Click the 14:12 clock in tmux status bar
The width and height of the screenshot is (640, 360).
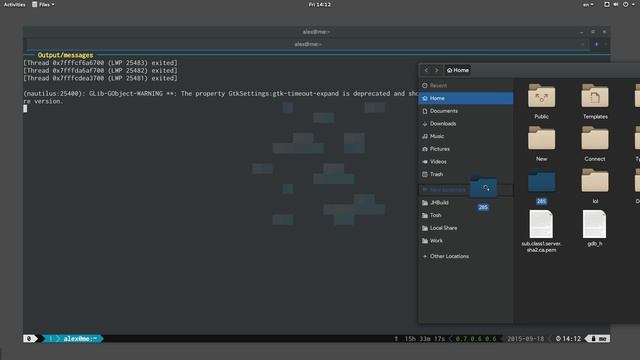[x=572, y=338]
